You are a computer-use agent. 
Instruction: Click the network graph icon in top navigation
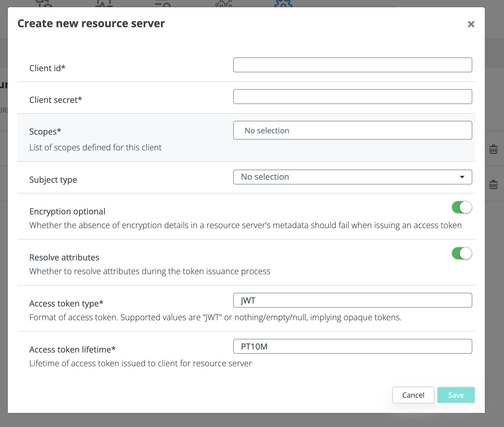(x=224, y=4)
